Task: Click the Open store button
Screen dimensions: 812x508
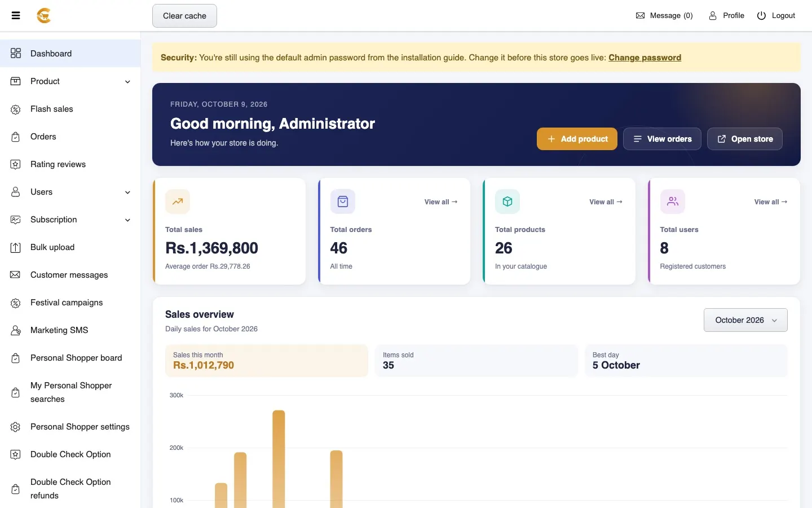Action: pos(745,139)
